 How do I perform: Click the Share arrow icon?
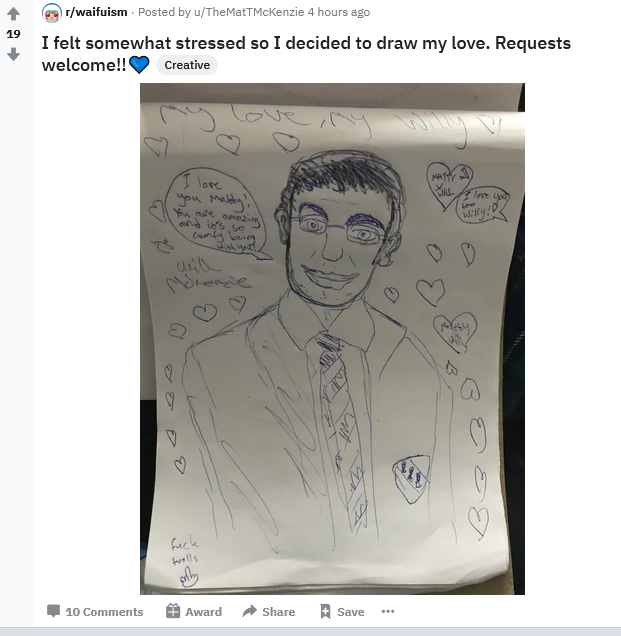[x=250, y=611]
